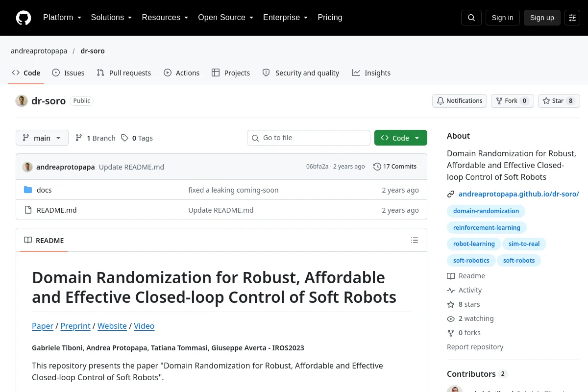Switch to the Security and quality tab
Image resolution: width=588 pixels, height=392 pixels.
(301, 73)
